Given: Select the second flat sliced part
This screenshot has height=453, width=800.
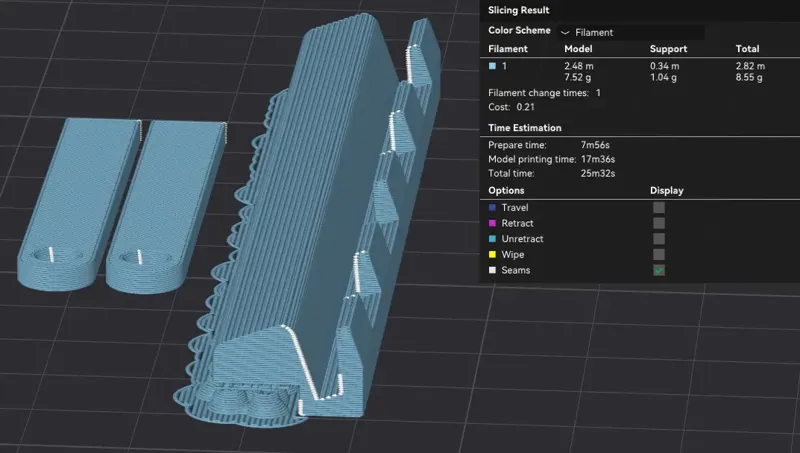Looking at the screenshot, I should click(x=167, y=207).
